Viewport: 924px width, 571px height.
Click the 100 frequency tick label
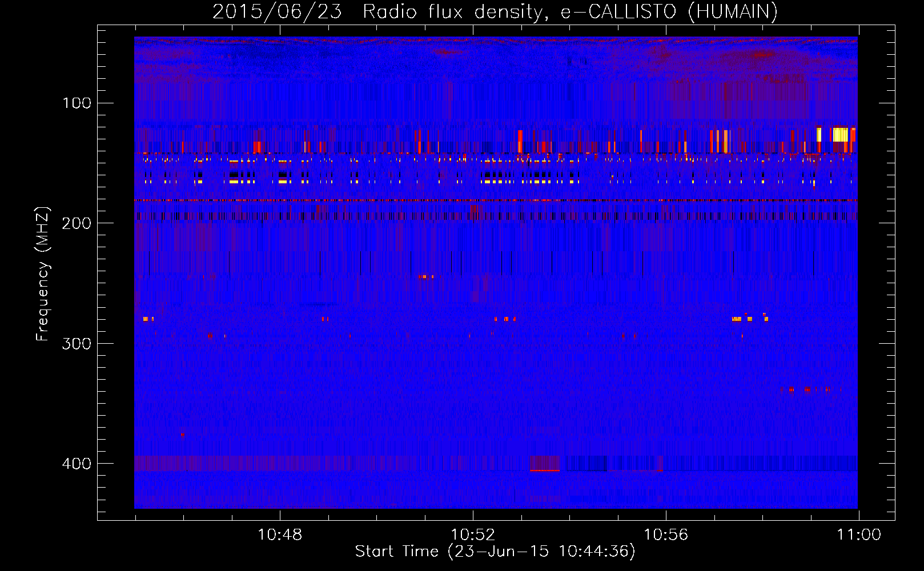pyautogui.click(x=77, y=103)
